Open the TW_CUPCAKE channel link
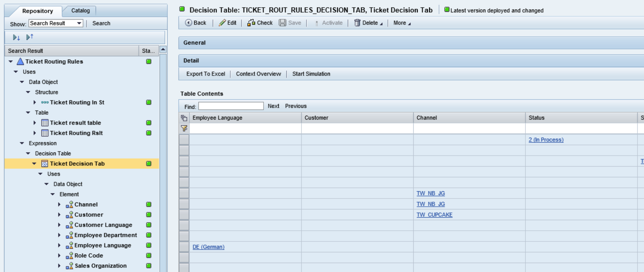 (434, 215)
